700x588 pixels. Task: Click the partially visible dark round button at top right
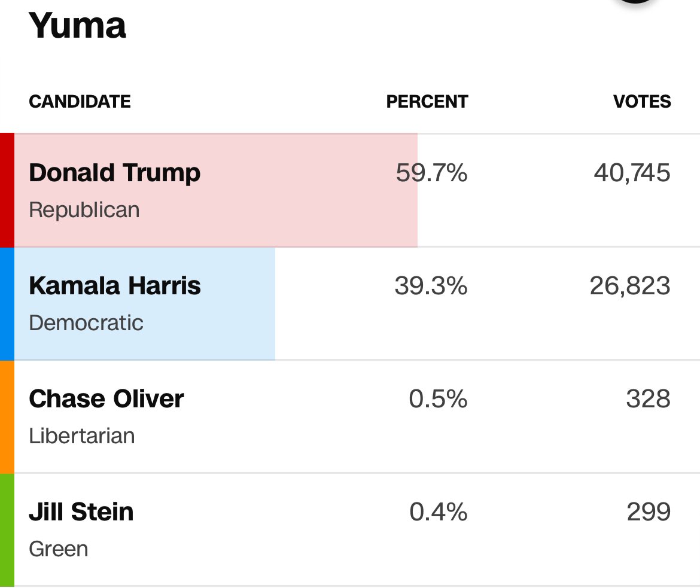[634, 2]
